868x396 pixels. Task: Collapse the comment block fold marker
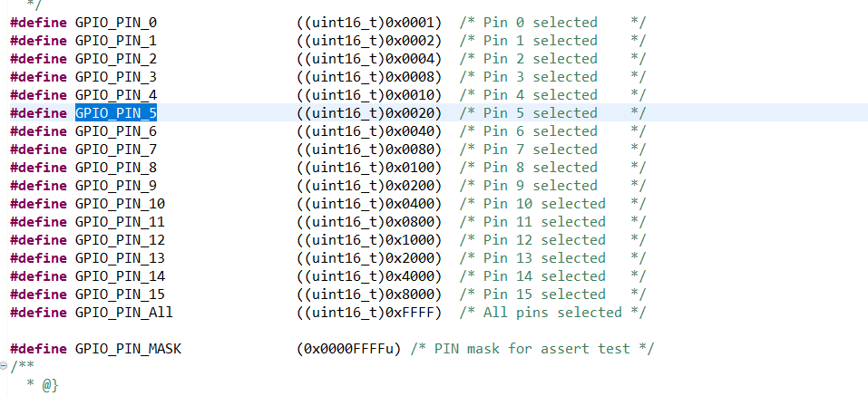pyautogui.click(x=5, y=365)
